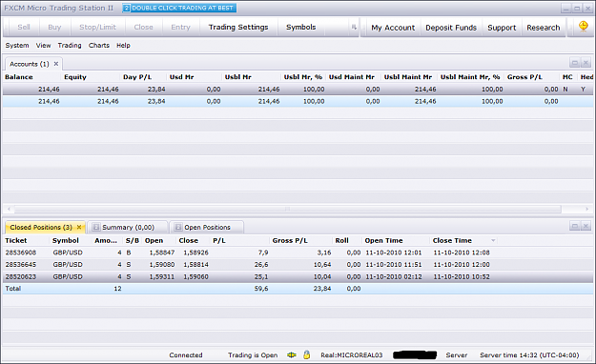This screenshot has height=364, width=596.
Task: Click the Summary tab icon
Action: pyautogui.click(x=96, y=227)
